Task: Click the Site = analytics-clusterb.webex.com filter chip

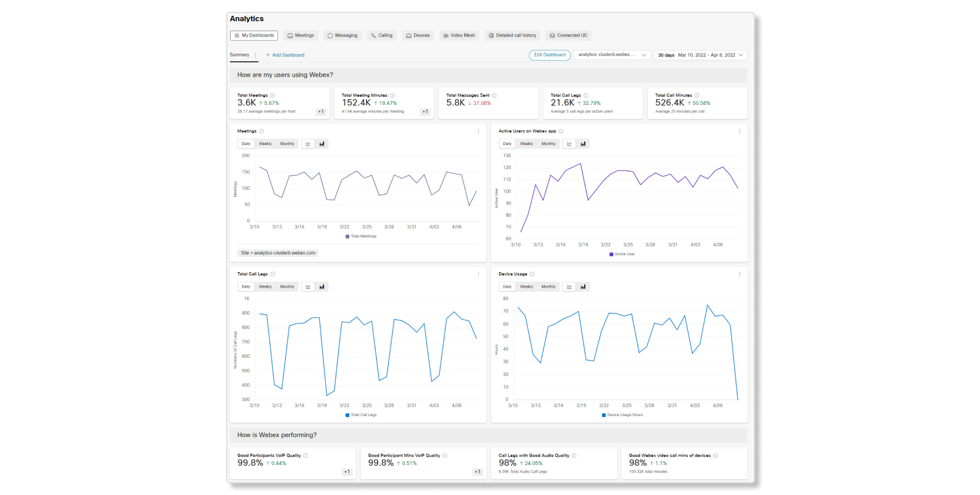Action: pyautogui.click(x=278, y=253)
